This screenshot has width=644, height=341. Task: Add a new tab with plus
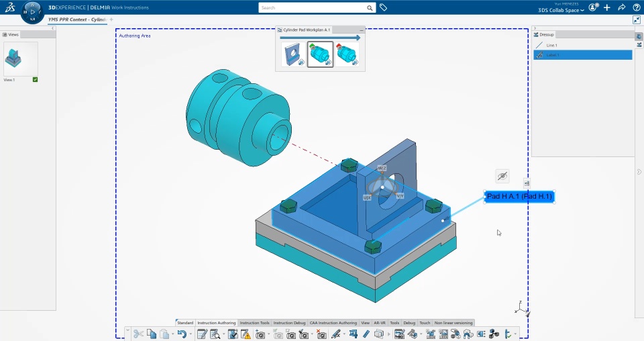pyautogui.click(x=111, y=19)
